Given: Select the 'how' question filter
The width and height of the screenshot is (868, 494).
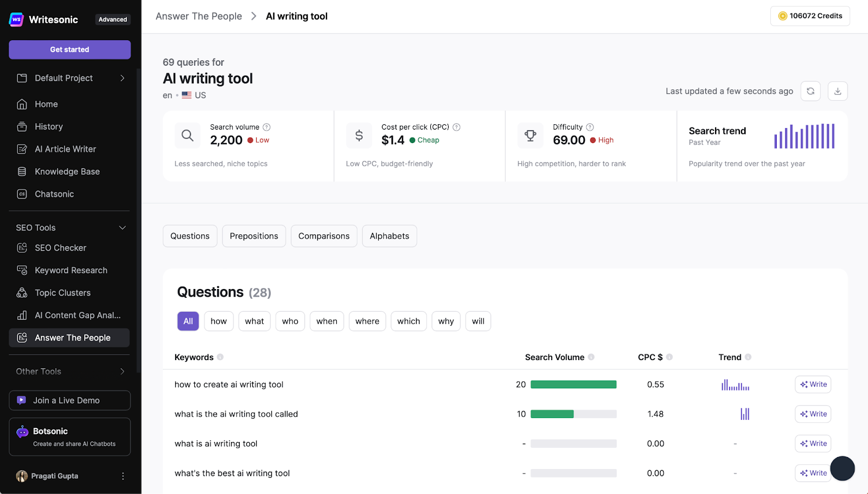Looking at the screenshot, I should click(x=218, y=321).
